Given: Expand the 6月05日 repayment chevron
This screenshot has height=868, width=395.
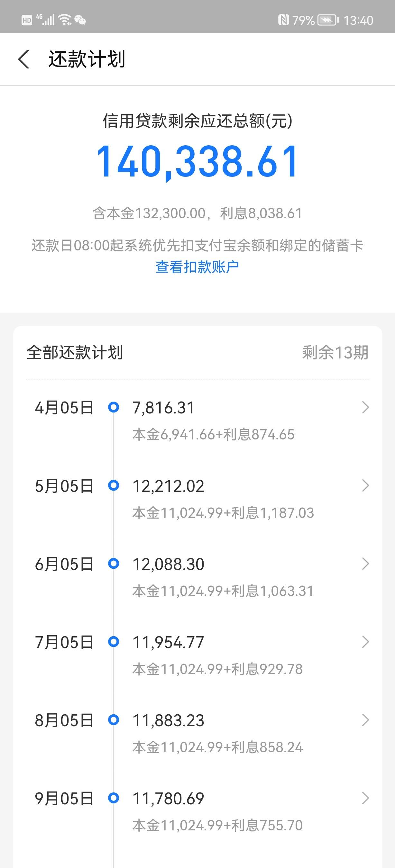Looking at the screenshot, I should click(365, 564).
